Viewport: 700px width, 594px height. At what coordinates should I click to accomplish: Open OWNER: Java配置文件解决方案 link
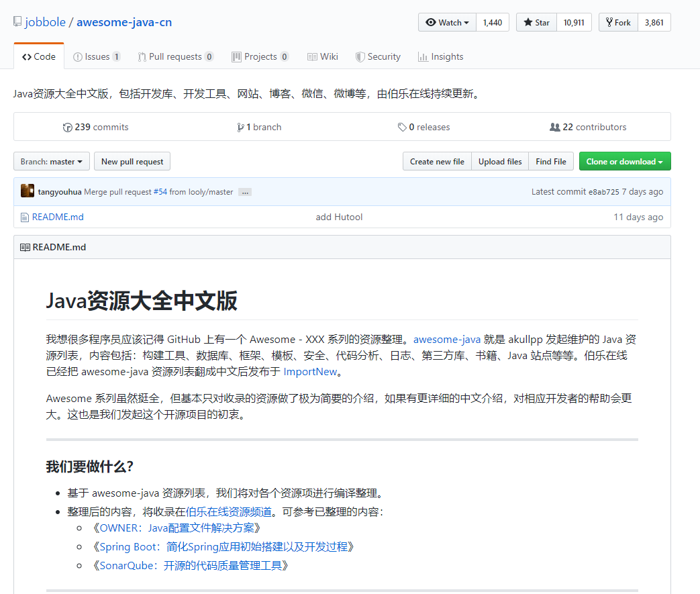pos(177,528)
